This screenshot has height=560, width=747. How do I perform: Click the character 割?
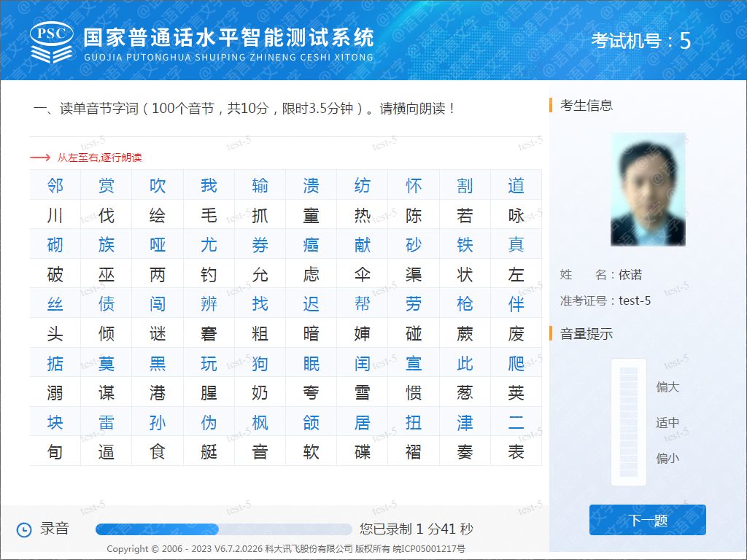pos(465,185)
